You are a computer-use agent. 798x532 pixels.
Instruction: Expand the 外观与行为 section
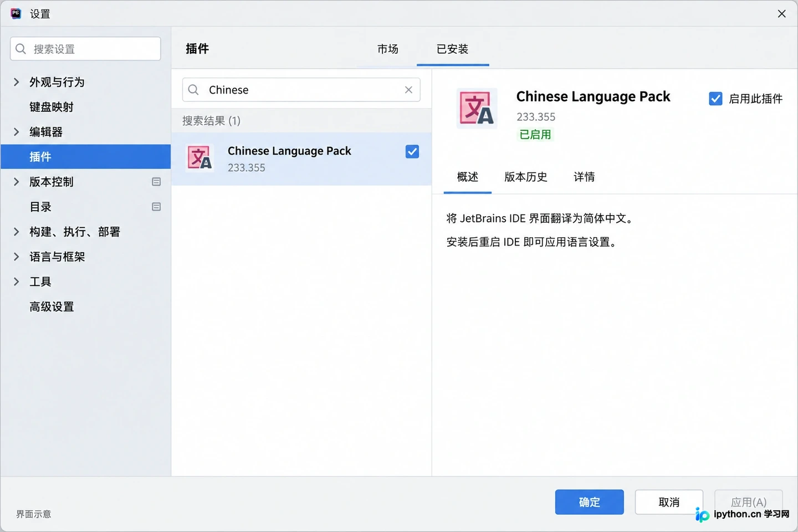coord(17,82)
